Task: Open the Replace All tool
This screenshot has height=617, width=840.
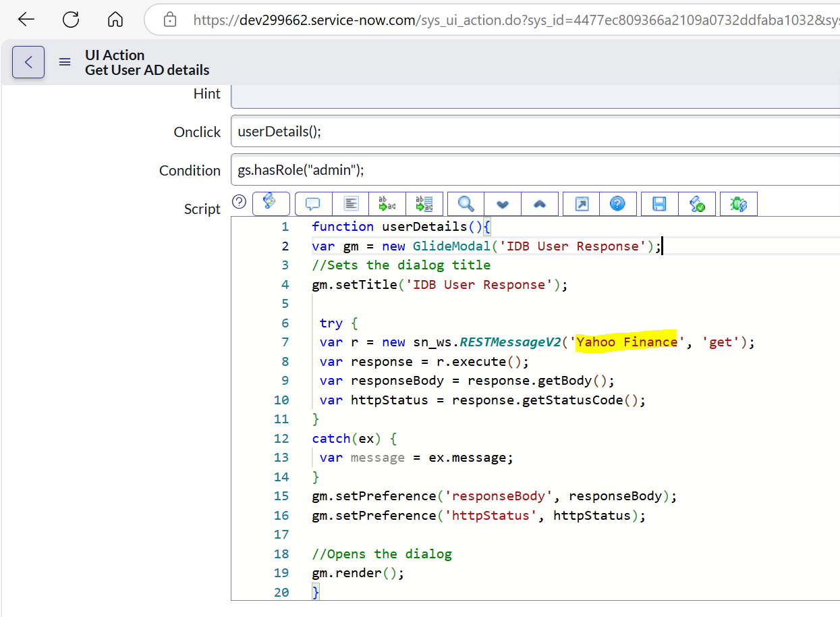Action: pyautogui.click(x=424, y=203)
